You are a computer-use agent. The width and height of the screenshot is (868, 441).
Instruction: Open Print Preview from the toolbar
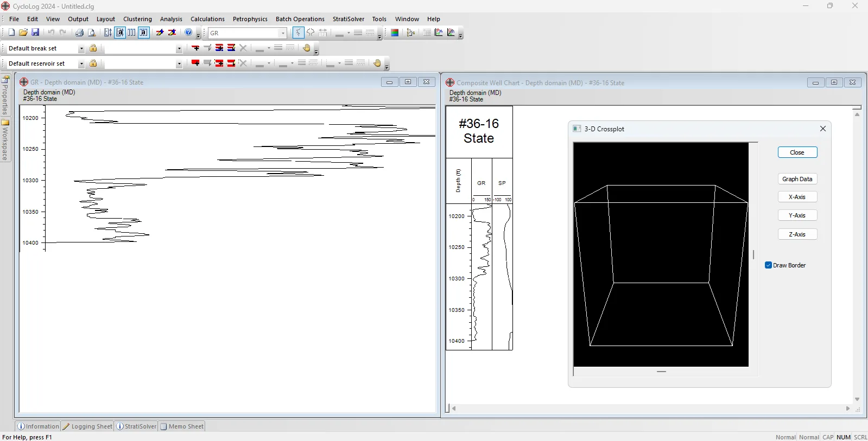click(92, 33)
